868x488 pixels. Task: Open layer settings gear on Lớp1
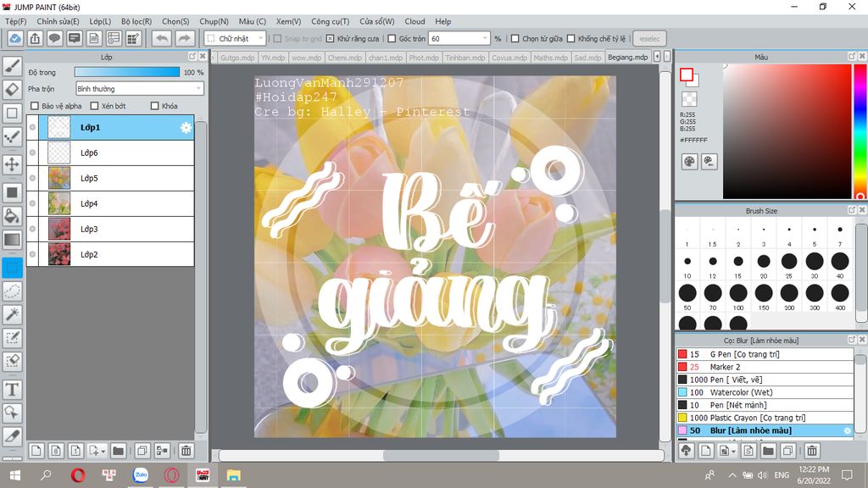pyautogui.click(x=186, y=128)
